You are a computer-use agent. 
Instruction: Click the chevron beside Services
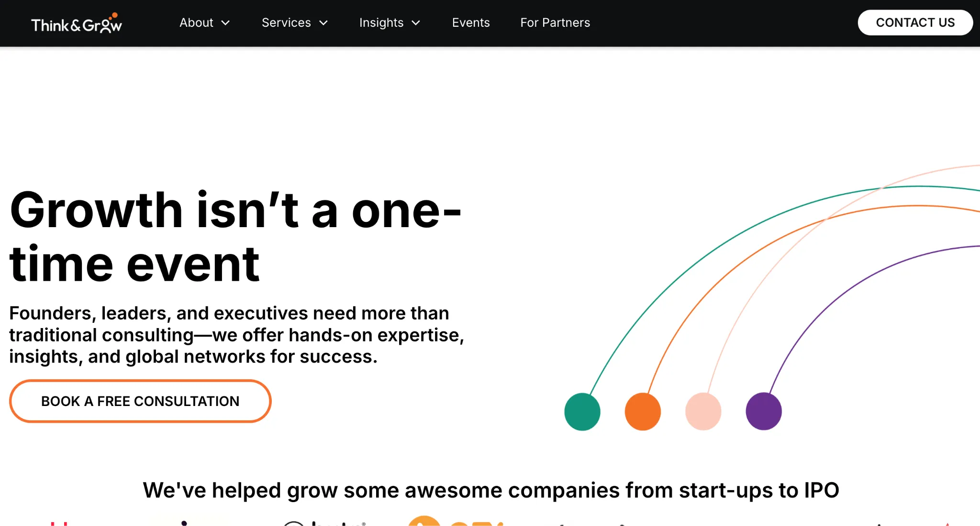pyautogui.click(x=324, y=23)
